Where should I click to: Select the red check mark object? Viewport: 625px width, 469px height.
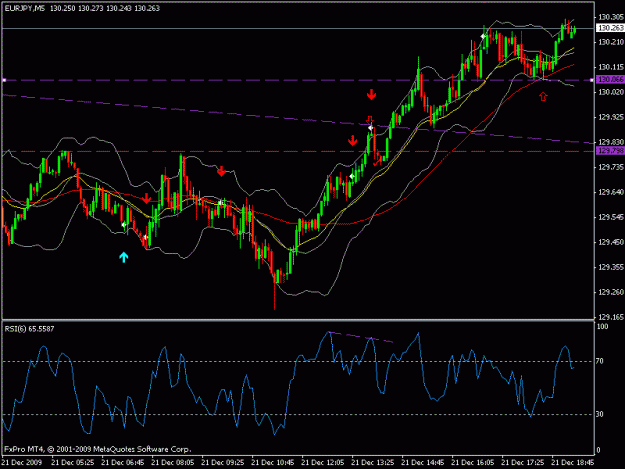point(377,162)
